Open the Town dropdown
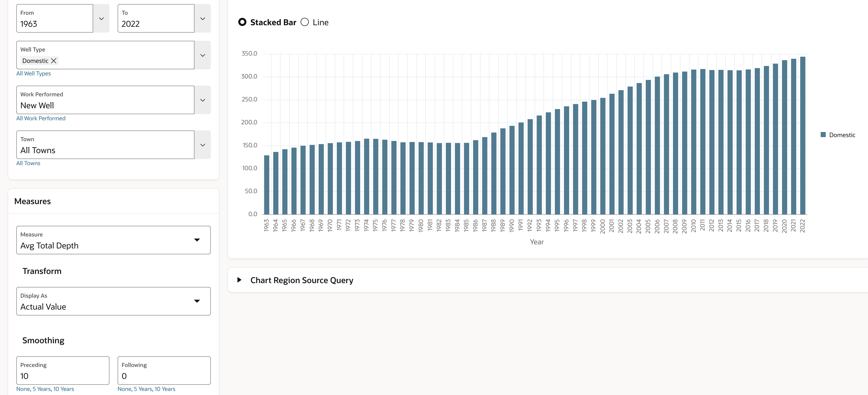Screen dimensions: 868x395 (202, 145)
